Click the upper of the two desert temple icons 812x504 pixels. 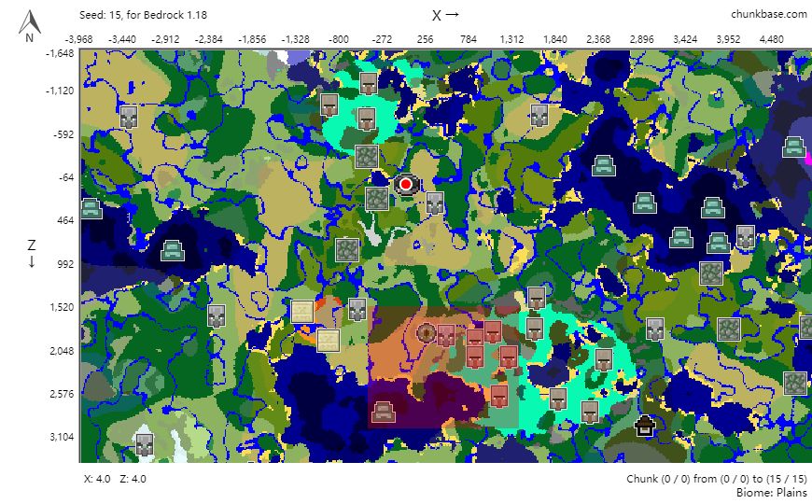coord(301,312)
